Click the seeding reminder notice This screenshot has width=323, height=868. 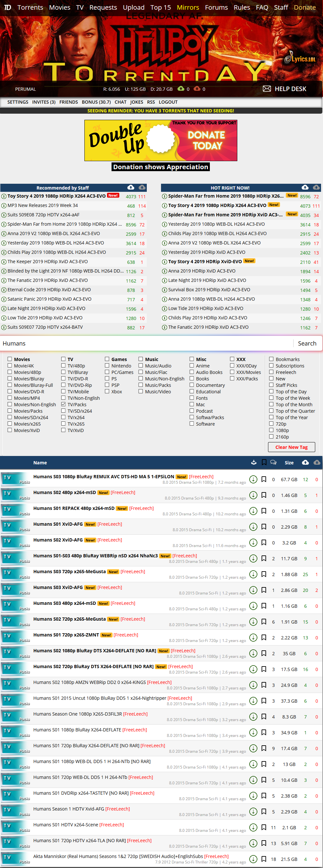pyautogui.click(x=161, y=110)
